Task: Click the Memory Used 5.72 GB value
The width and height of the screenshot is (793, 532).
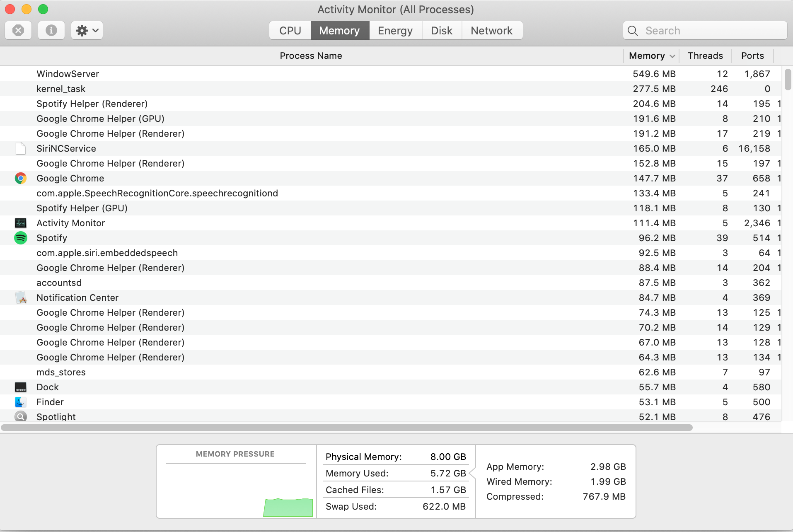Action: (448, 473)
